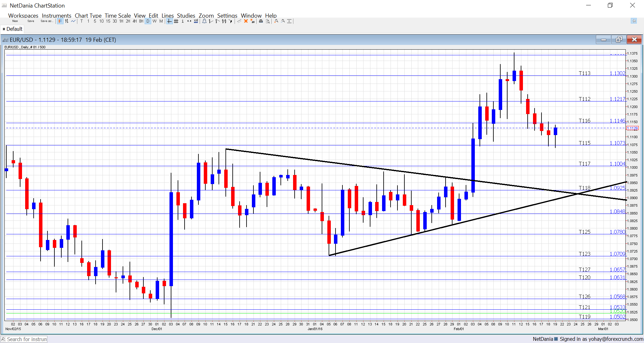
Task: Click EUR/USD Daily chart info text
Action: click(25, 47)
